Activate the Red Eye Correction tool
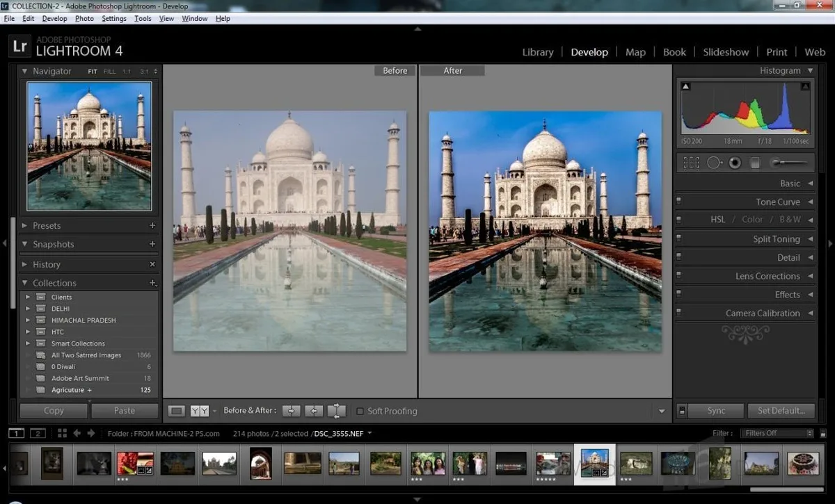This screenshot has height=504, width=835. 735,163
